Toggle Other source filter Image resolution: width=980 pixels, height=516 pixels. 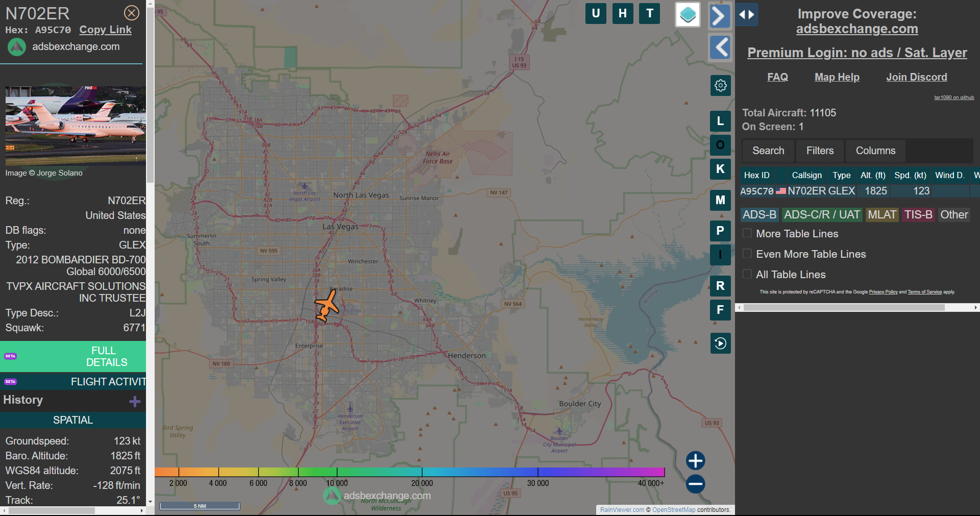pyautogui.click(x=954, y=215)
